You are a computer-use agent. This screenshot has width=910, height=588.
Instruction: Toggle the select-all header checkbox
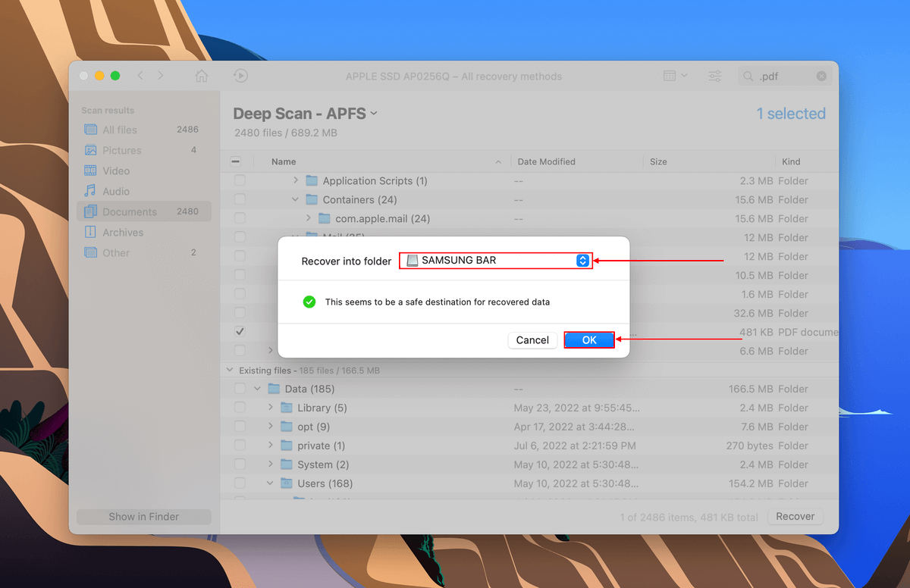[235, 161]
